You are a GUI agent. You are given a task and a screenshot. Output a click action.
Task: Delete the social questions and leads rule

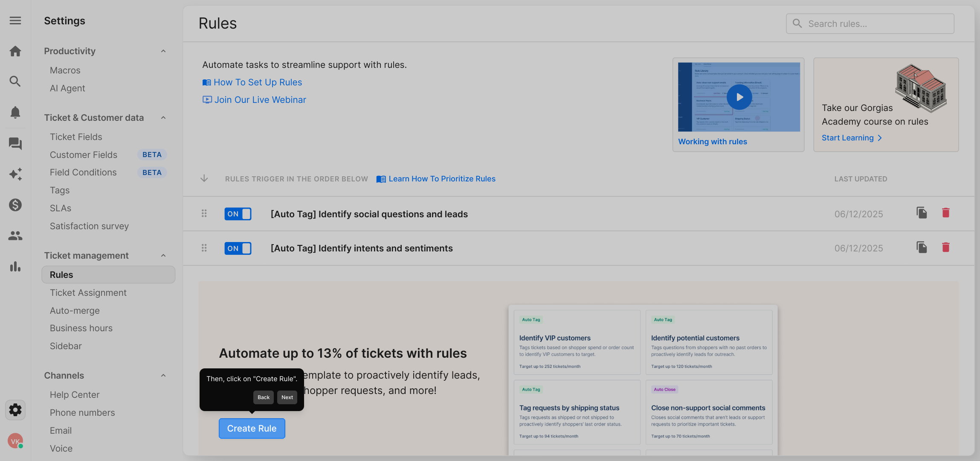point(946,213)
